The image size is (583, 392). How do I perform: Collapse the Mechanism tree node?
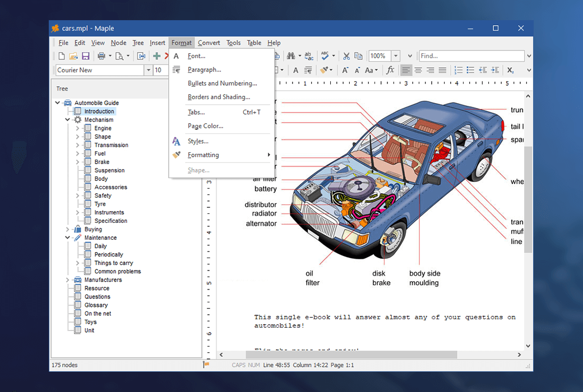click(67, 120)
